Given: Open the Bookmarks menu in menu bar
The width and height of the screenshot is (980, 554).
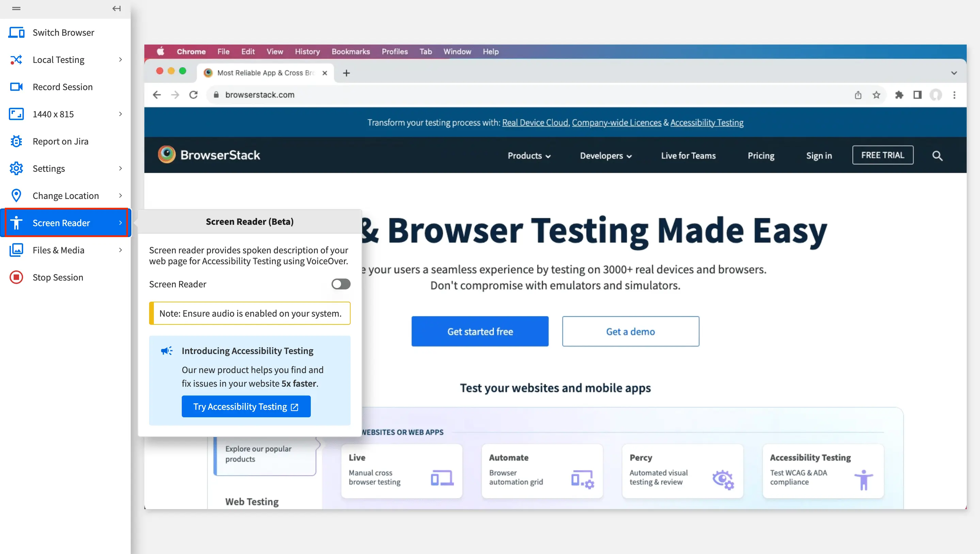Looking at the screenshot, I should pos(350,51).
